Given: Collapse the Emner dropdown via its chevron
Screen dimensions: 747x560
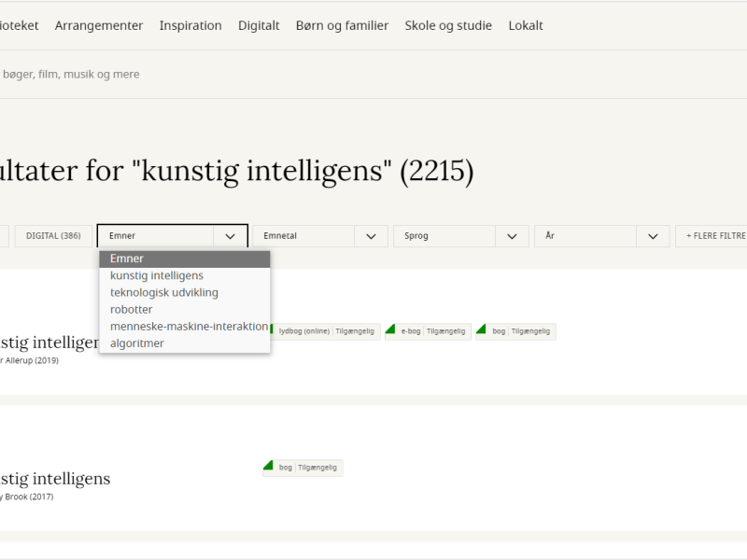Looking at the screenshot, I should (231, 236).
